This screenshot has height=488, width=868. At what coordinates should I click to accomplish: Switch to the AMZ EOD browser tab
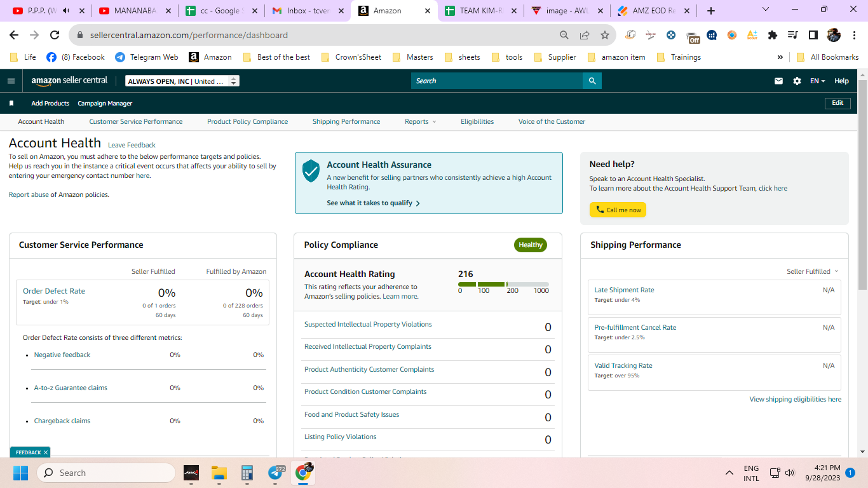tap(653, 11)
